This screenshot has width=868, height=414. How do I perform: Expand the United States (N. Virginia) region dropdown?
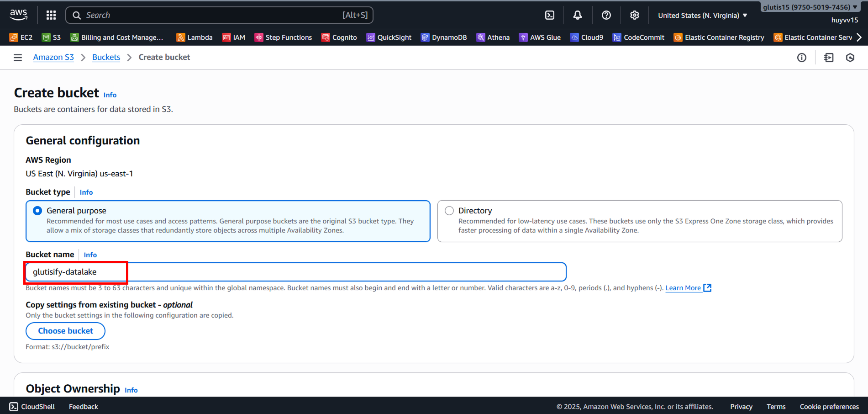pos(702,16)
